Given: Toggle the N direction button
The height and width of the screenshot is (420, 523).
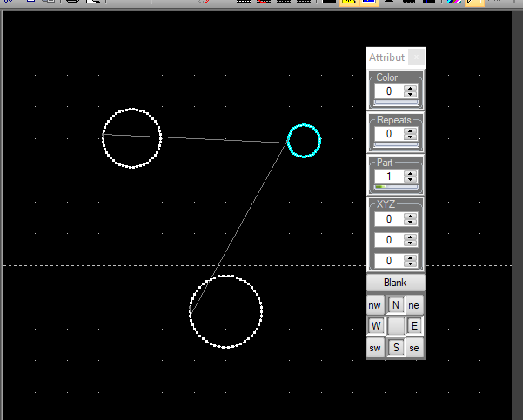Looking at the screenshot, I should [x=395, y=305].
